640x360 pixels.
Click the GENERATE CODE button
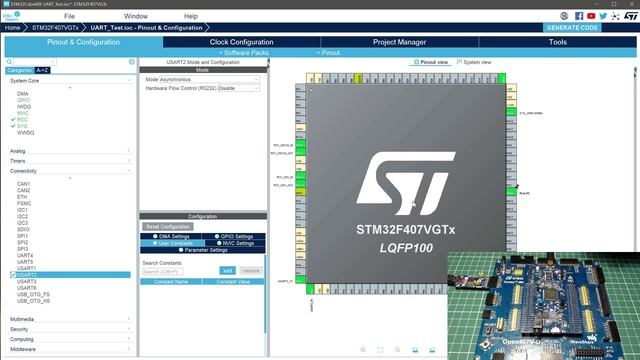coord(572,28)
